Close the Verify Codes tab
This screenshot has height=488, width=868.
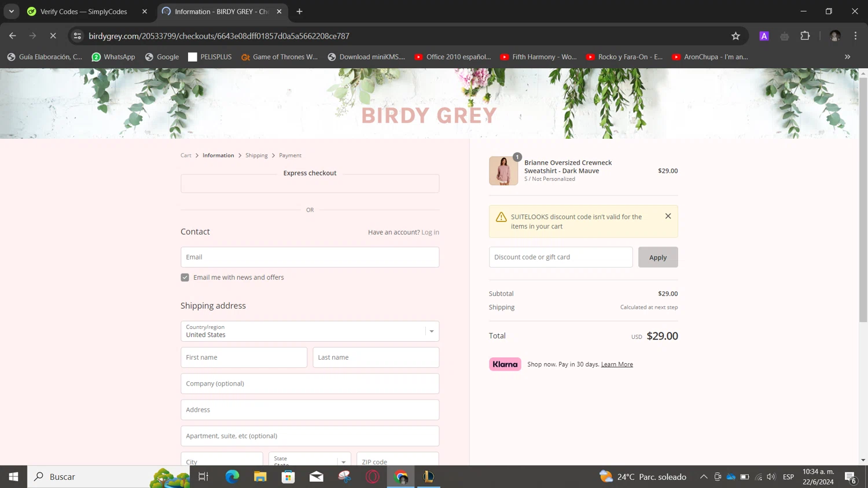click(x=145, y=12)
